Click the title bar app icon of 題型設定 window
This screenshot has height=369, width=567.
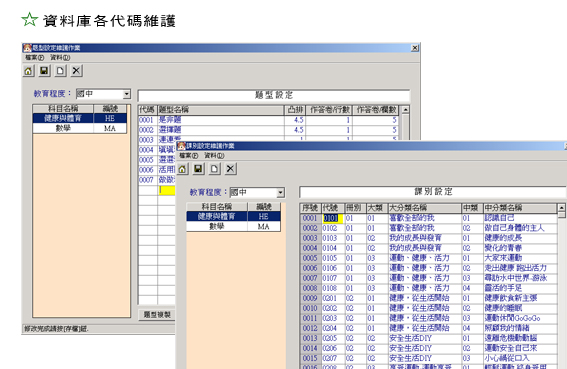[27, 48]
